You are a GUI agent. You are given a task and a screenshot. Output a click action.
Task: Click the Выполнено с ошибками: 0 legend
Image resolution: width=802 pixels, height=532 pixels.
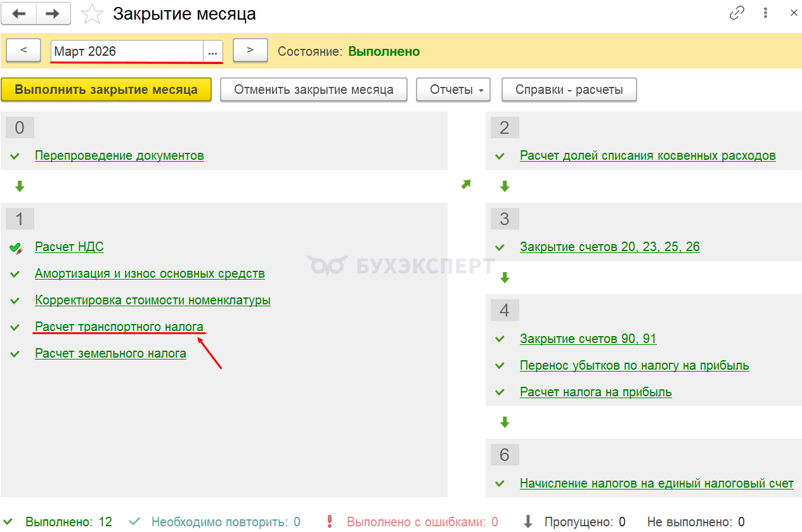(x=422, y=522)
